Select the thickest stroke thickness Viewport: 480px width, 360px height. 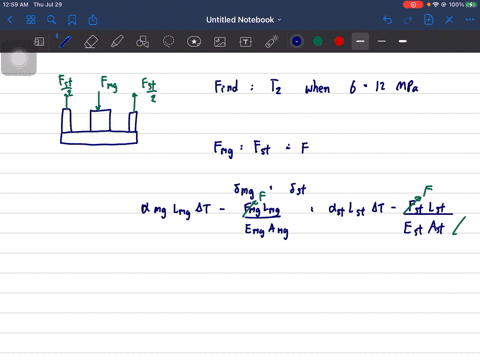(403, 41)
